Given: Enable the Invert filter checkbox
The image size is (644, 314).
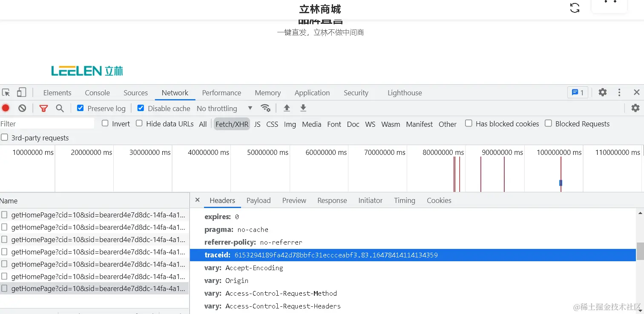Looking at the screenshot, I should pos(105,123).
